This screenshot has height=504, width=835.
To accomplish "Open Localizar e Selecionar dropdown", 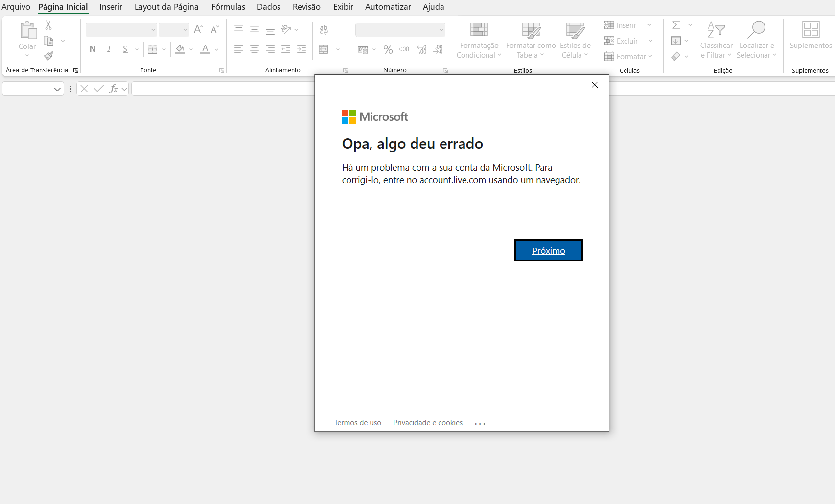I will [x=757, y=40].
